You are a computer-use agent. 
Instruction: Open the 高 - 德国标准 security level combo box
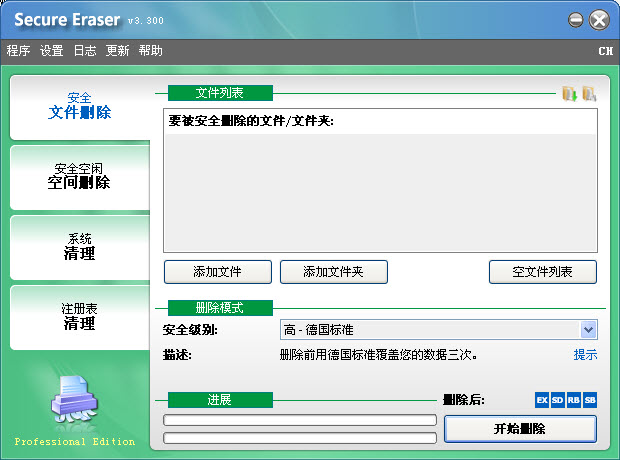coord(430,330)
